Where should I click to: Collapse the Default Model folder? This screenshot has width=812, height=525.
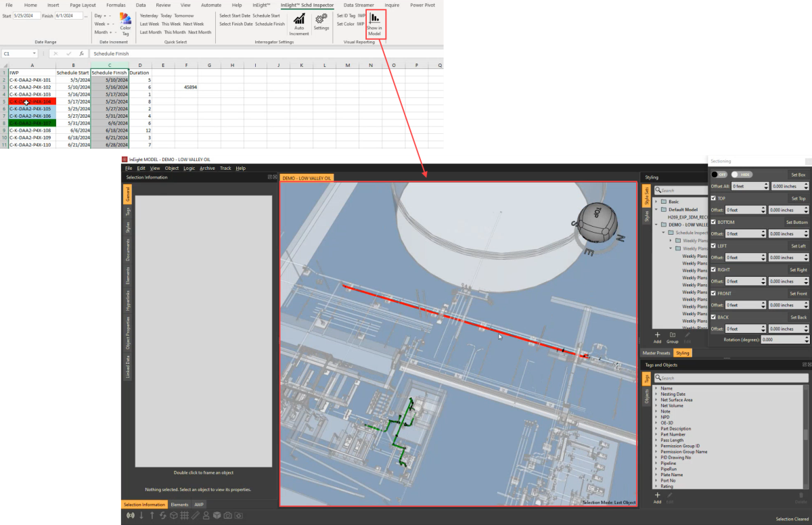656,210
